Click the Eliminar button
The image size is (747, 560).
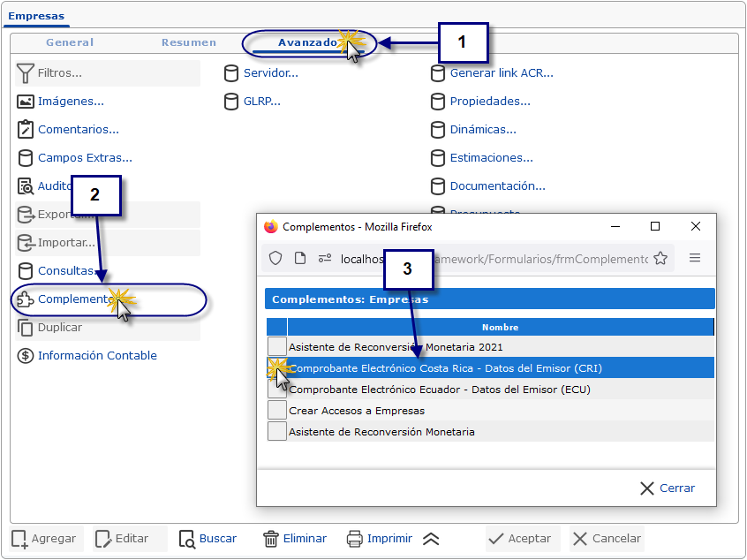coord(295,539)
